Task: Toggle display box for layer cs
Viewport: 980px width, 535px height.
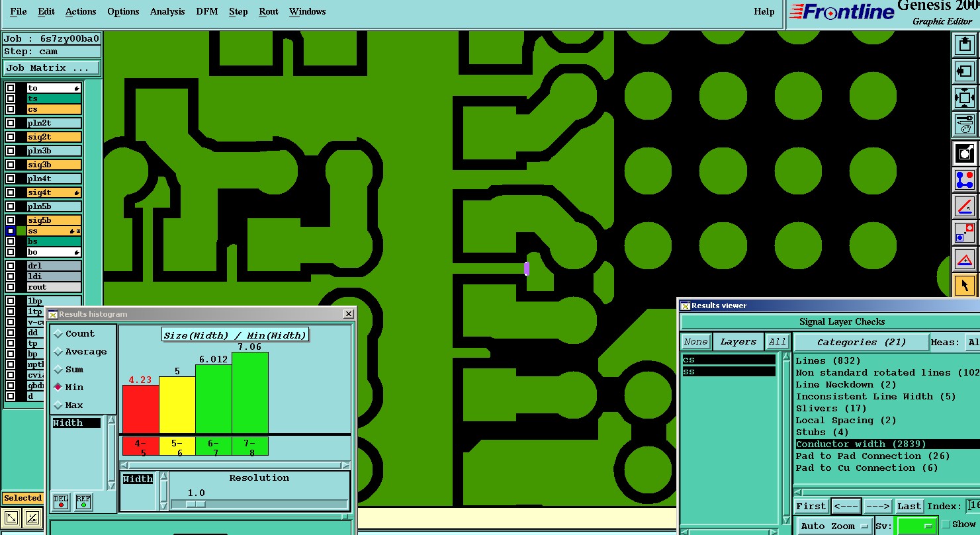Action: click(11, 109)
